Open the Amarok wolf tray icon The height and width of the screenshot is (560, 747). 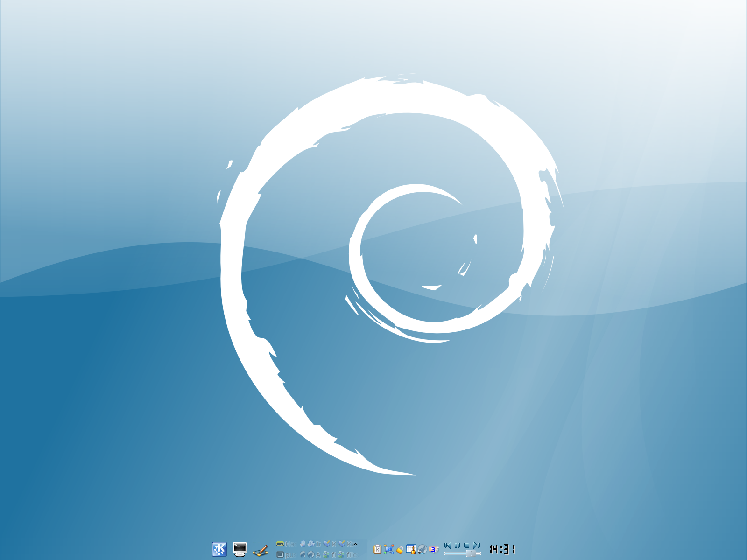pyautogui.click(x=422, y=550)
